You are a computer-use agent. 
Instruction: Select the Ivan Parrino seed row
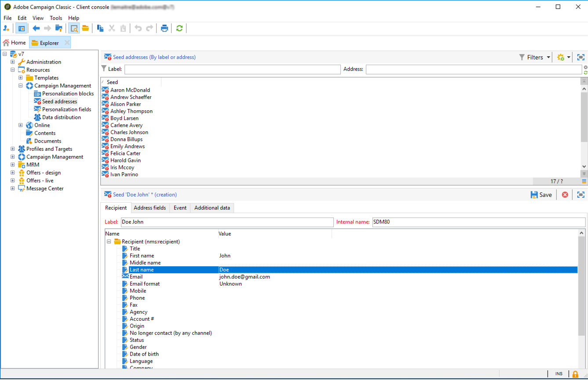124,174
